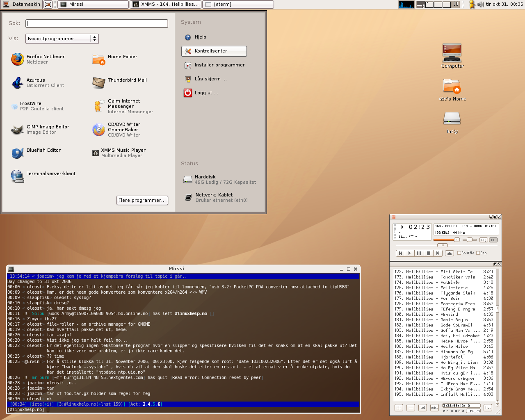Open Home Folder from the menu
525x420 pixels.
tap(115, 59)
